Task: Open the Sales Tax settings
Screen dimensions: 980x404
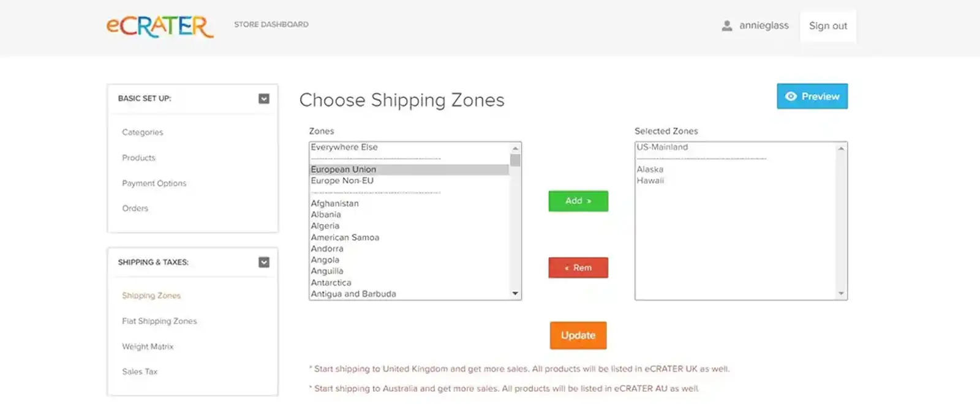Action: (139, 372)
